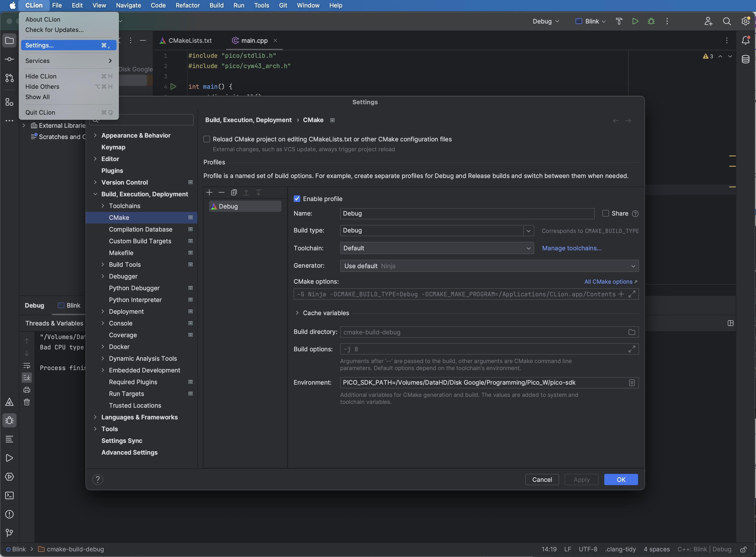Expand the CMake options field
Screen dimensions: 756x557
pos(632,294)
